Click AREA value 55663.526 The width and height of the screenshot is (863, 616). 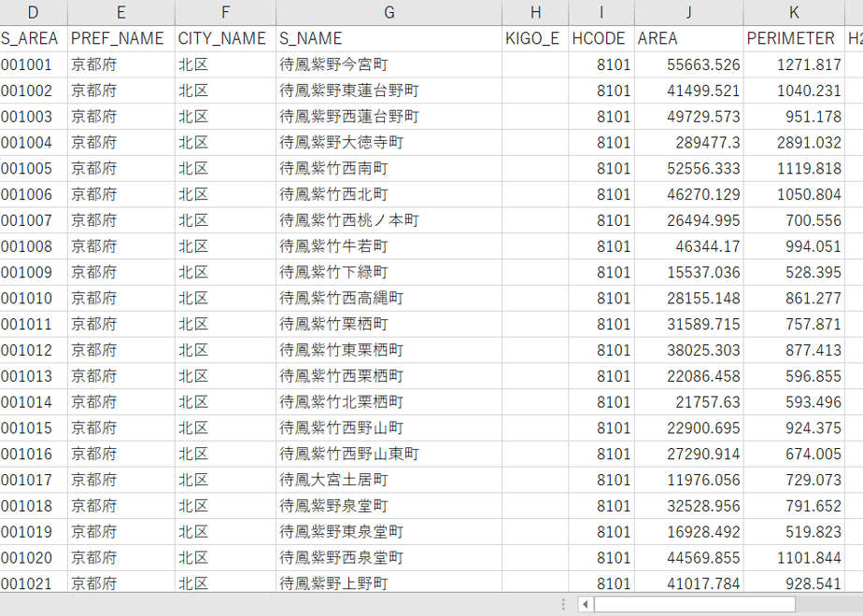click(x=689, y=64)
